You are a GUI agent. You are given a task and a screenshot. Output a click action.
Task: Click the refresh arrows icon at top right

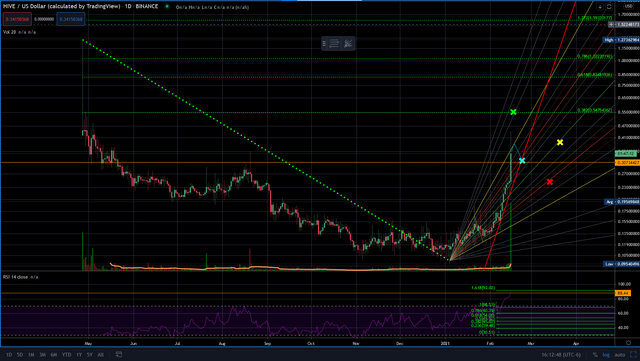(609, 7)
